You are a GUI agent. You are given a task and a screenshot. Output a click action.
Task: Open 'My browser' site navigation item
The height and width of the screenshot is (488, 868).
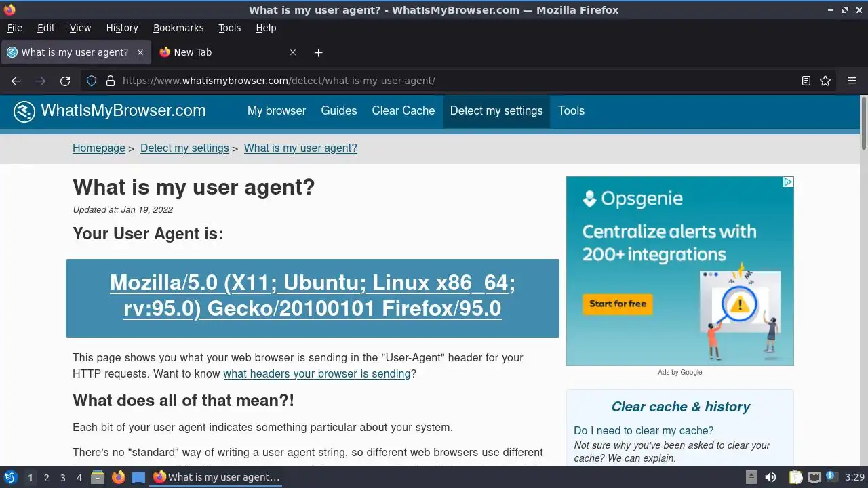(x=277, y=110)
